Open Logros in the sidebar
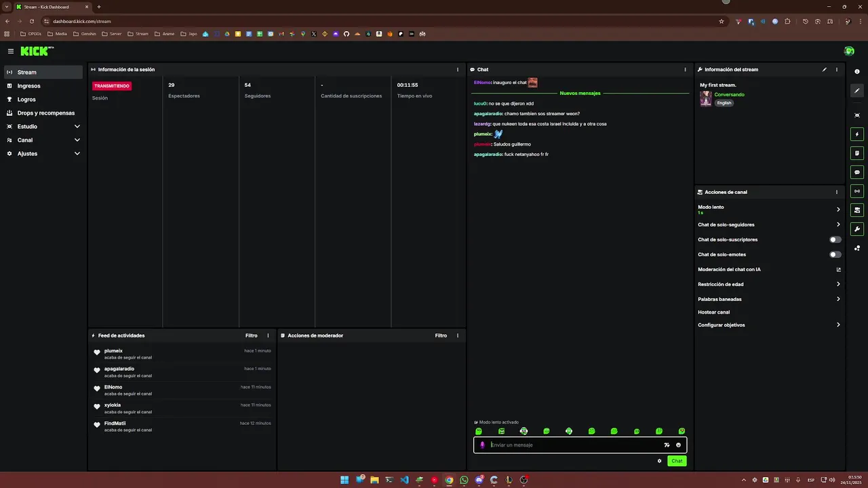Screen dimensions: 868x488 point(44,100)
